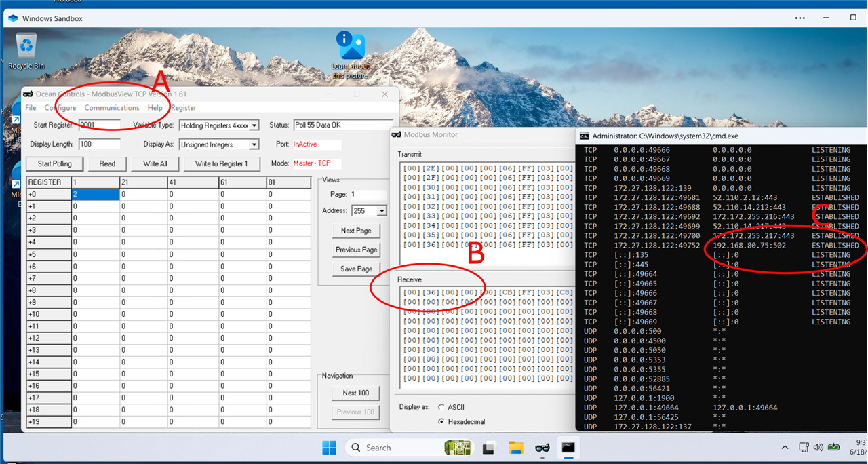Screen dimensions: 868x464
Task: Click the Modbus Monitor title bar icon
Action: [x=397, y=134]
